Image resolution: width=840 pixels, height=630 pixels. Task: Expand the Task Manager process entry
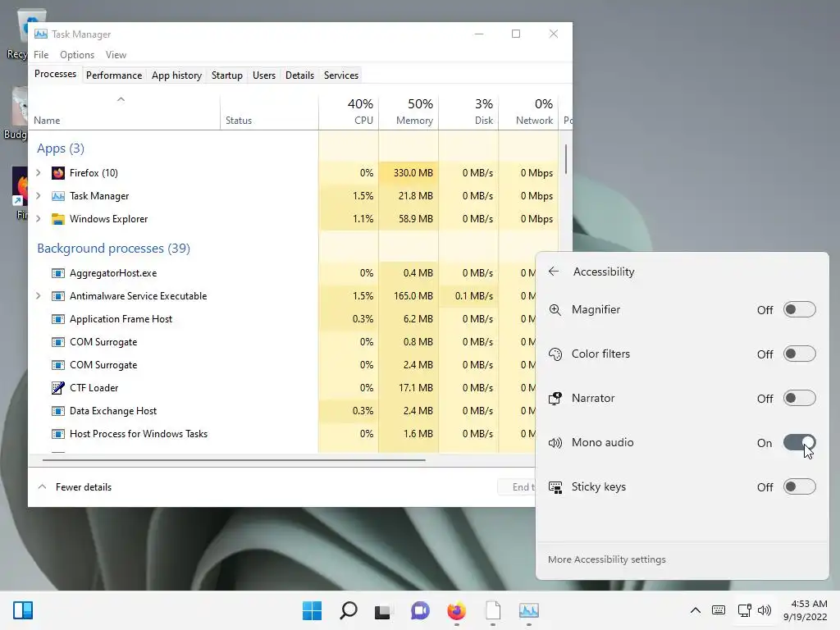[x=39, y=196]
